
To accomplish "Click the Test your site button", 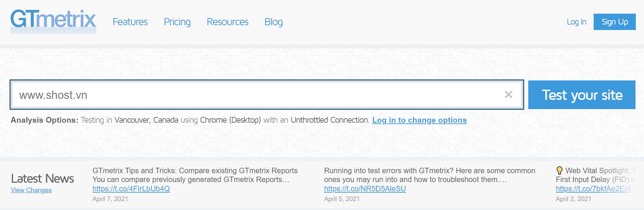I will [582, 95].
